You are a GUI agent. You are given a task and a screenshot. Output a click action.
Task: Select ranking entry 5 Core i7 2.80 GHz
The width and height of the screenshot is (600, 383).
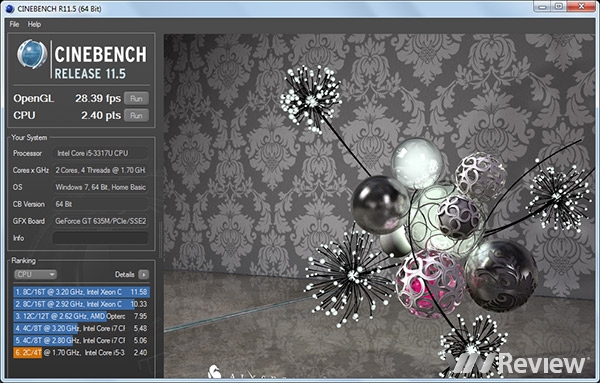81,340
